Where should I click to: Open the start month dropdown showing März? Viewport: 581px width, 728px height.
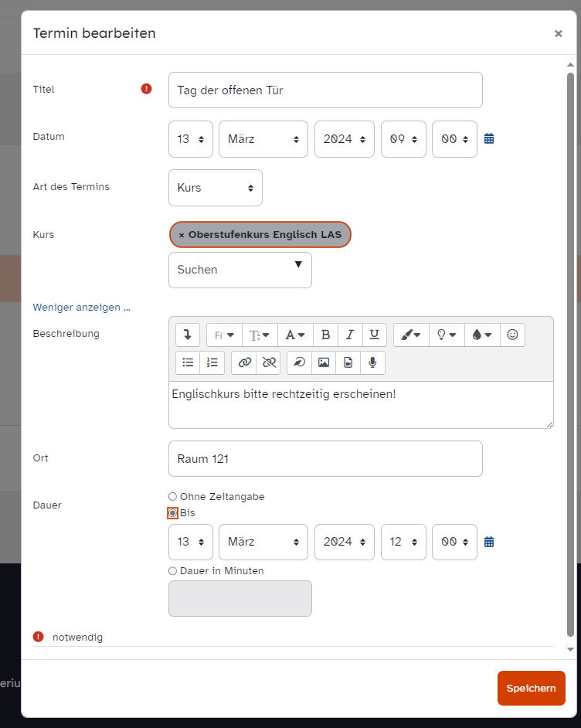263,139
